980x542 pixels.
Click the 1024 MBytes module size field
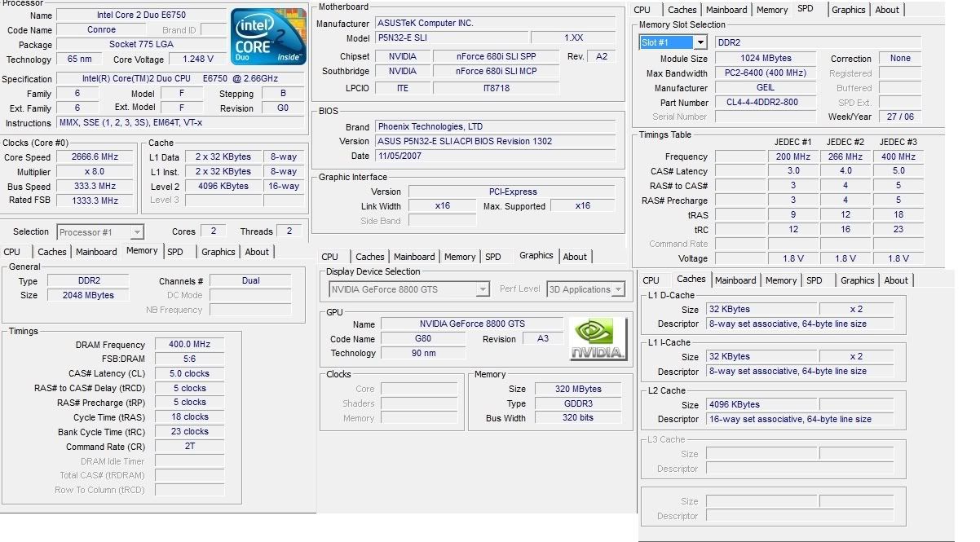click(766, 59)
